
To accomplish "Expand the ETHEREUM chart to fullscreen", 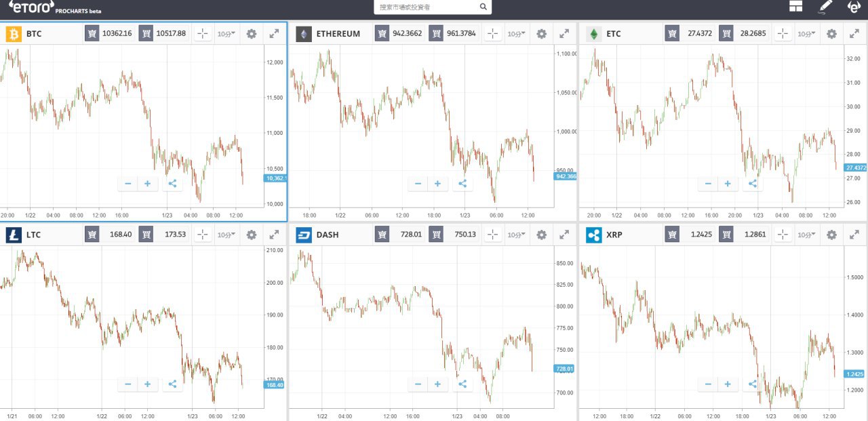I will point(564,34).
